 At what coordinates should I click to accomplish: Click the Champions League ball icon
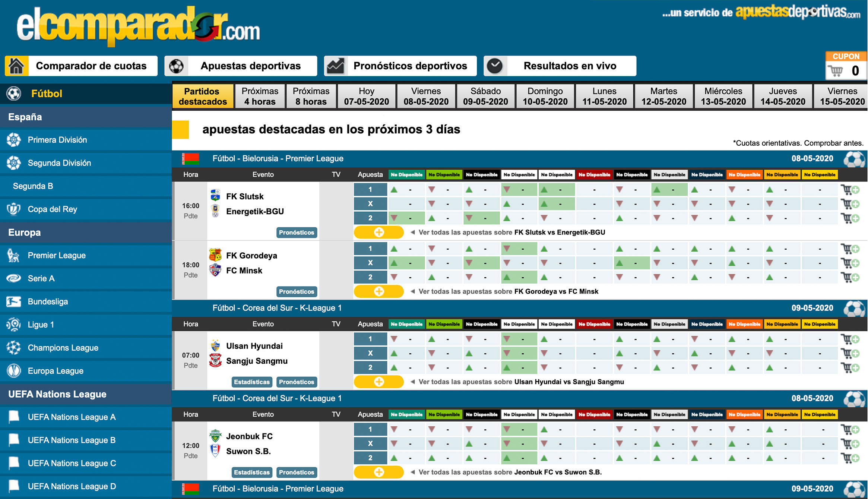[x=14, y=348]
